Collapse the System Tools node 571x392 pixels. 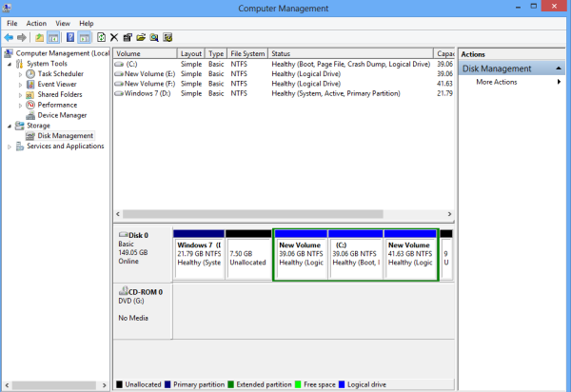pyautogui.click(x=10, y=64)
